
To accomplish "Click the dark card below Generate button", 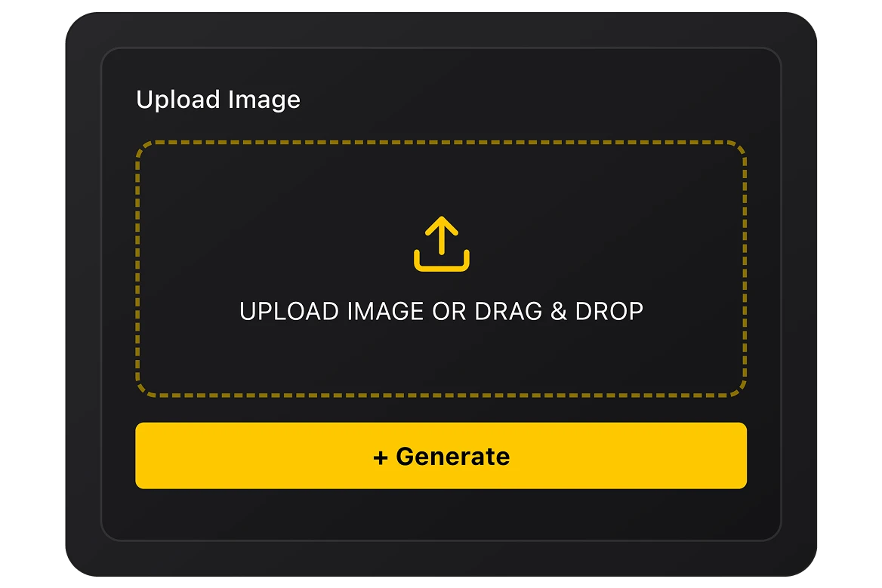I will coord(441,514).
